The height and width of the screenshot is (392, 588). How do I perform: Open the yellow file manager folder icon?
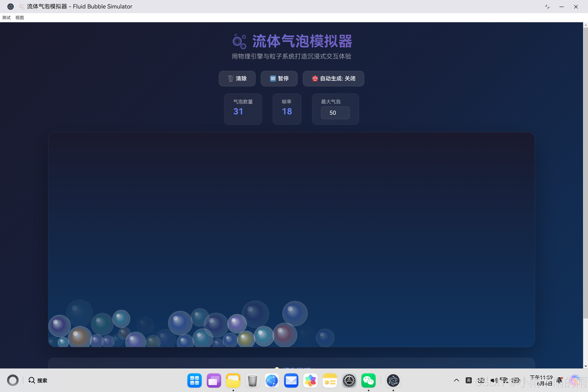[x=233, y=381]
